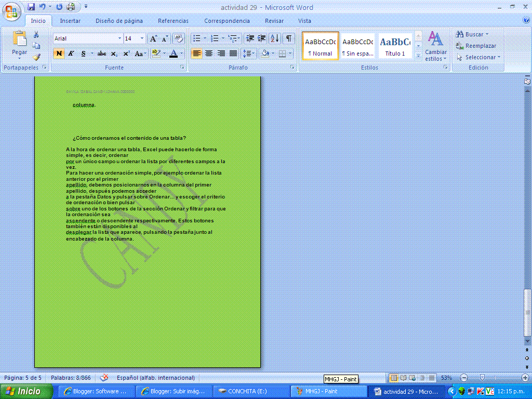Screen dimensions: 532x399
Task: Toggle Negrita bold formatting
Action: 59,54
